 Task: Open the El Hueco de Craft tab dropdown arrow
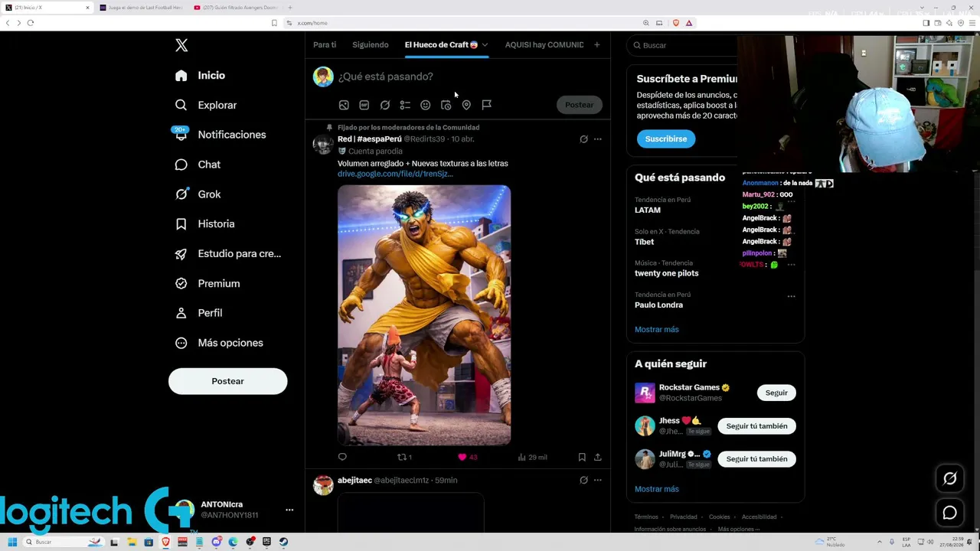[x=485, y=45]
